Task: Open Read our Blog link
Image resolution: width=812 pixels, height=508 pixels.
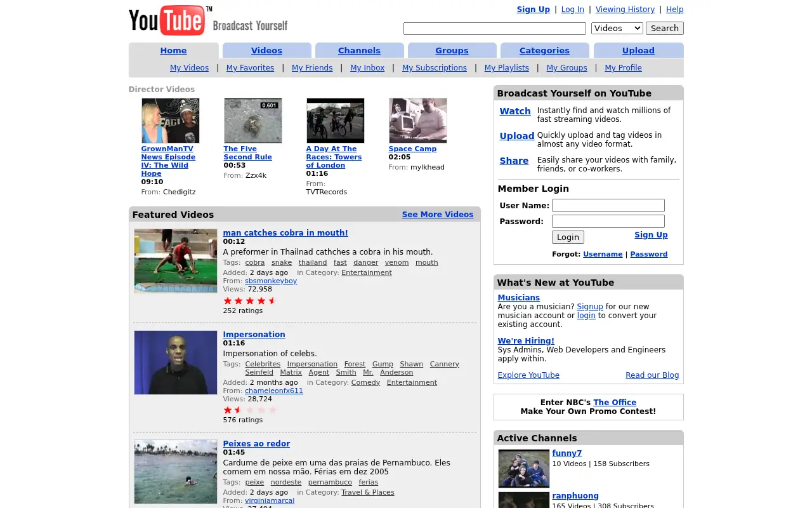Action: tap(652, 375)
